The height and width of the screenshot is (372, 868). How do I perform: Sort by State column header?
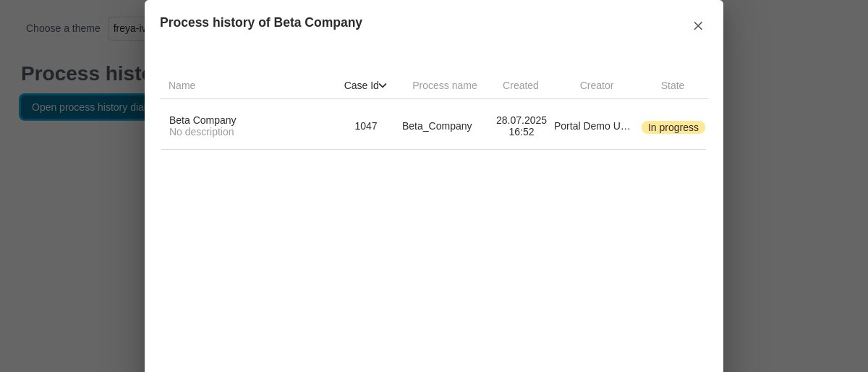click(672, 85)
